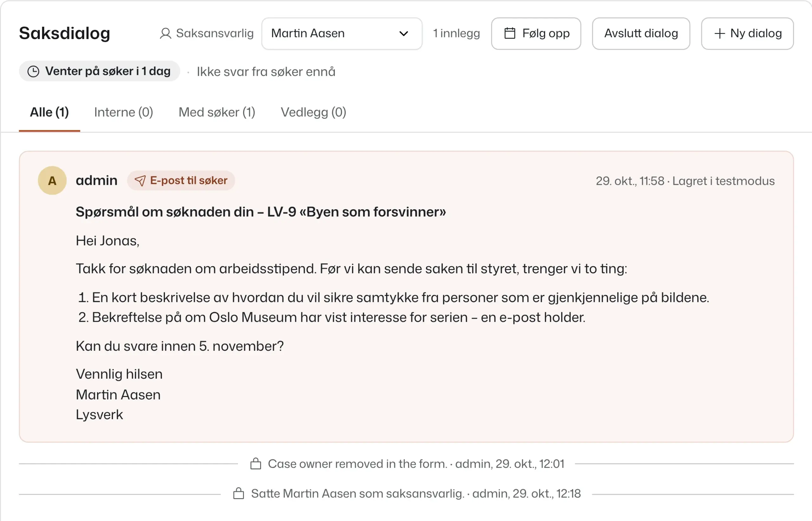Click the 1 innlegg count text
The width and height of the screenshot is (812, 521).
tap(456, 34)
